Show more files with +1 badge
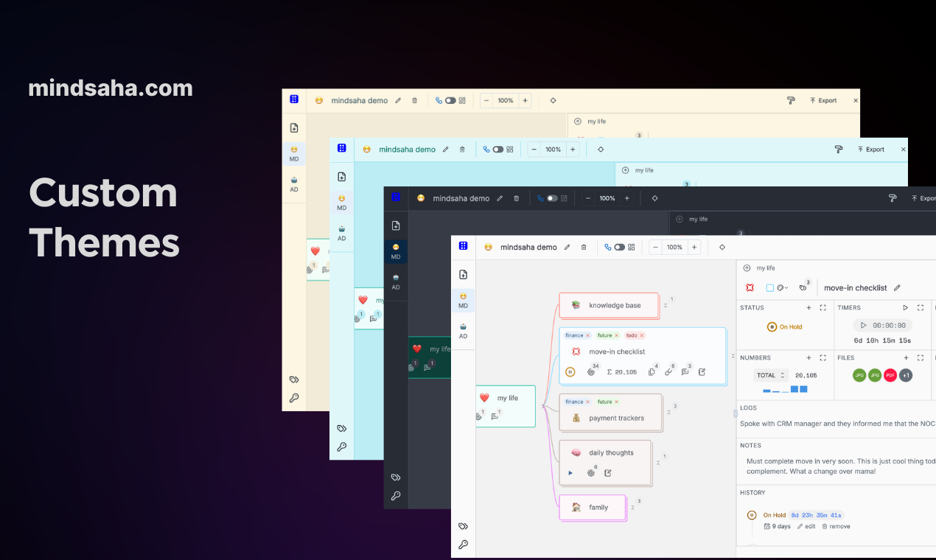The width and height of the screenshot is (936, 560). 906,375
